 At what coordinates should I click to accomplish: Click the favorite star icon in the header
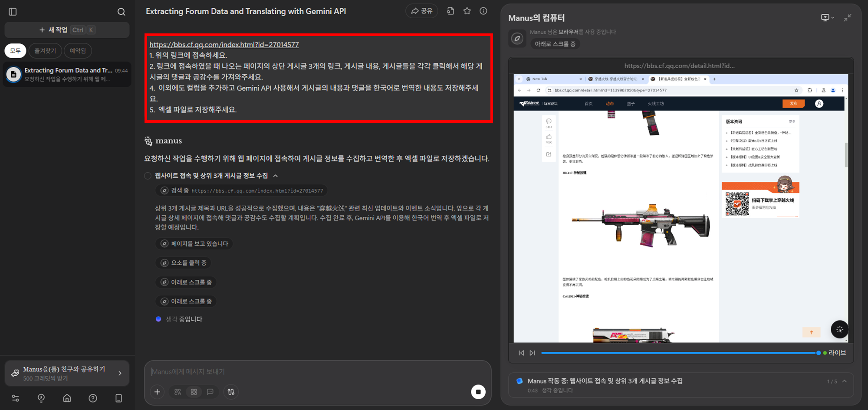tap(467, 11)
